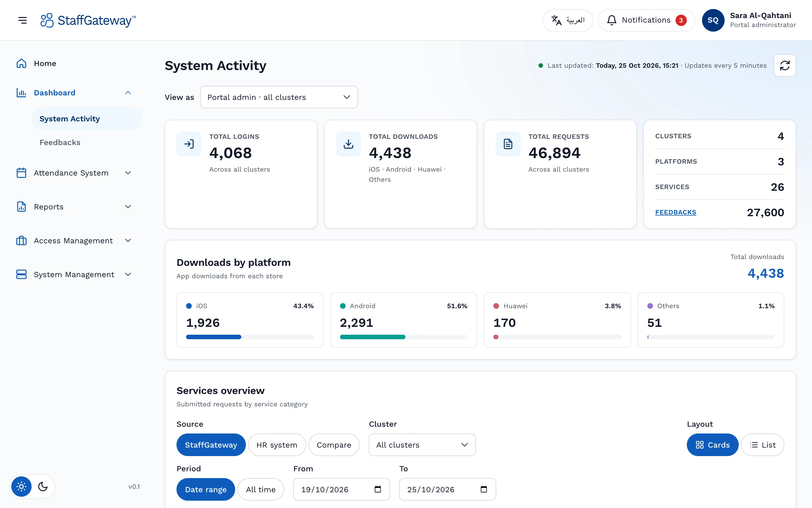Click the Home house icon

tap(21, 63)
